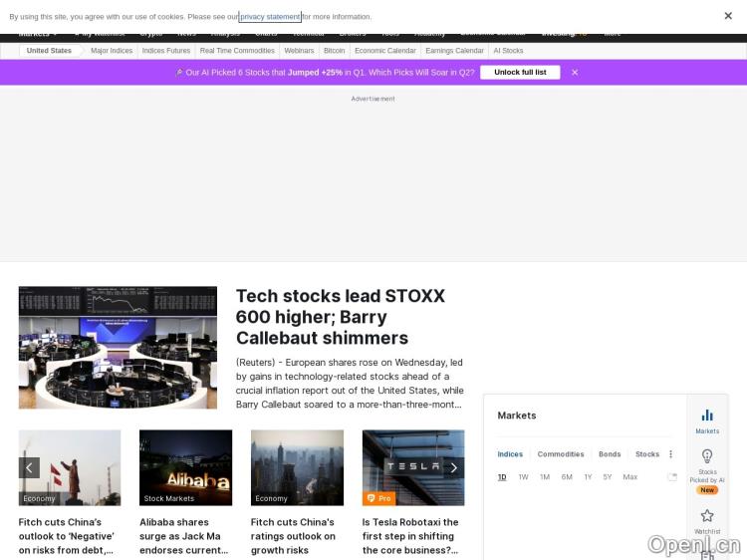
Task: Open the Economic Calendar submenu item
Action: point(384,51)
